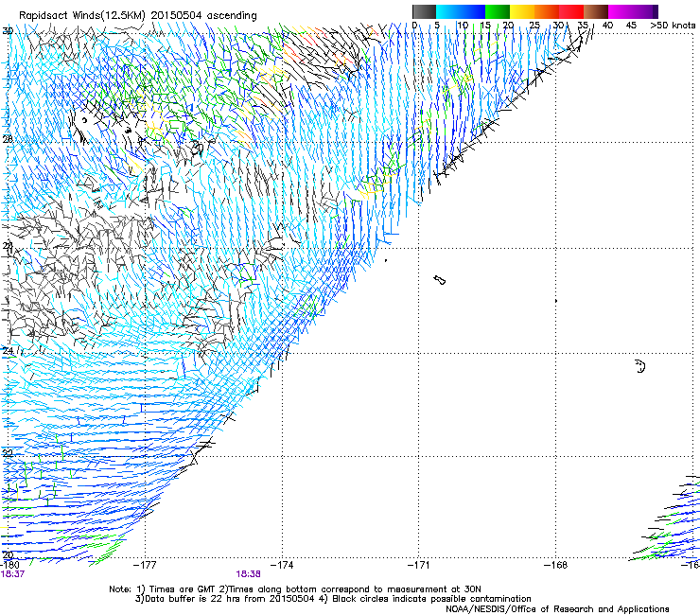The height and width of the screenshot is (615, 700).
Task: Click the 'Times are GMT' note line
Action: [x=295, y=589]
